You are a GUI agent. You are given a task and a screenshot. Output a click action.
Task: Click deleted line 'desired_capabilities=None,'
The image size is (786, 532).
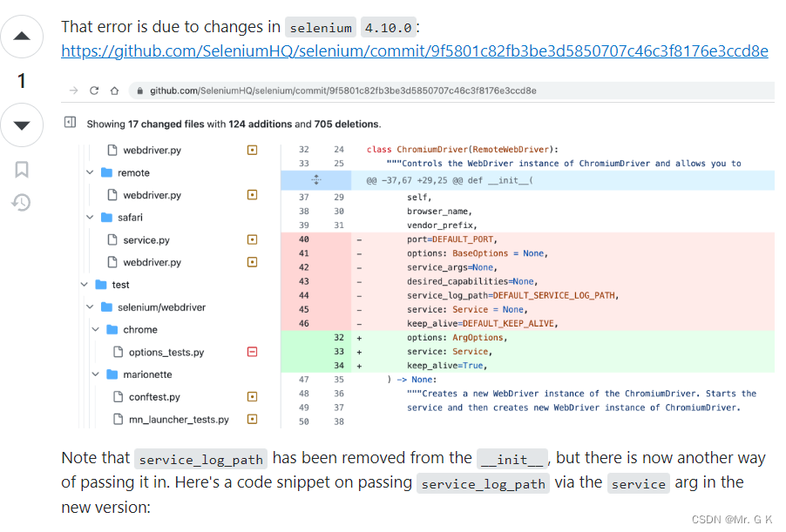click(x=472, y=281)
